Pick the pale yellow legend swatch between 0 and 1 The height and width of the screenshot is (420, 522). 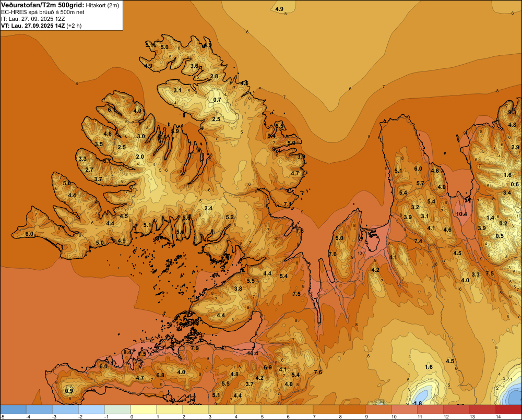144,410
